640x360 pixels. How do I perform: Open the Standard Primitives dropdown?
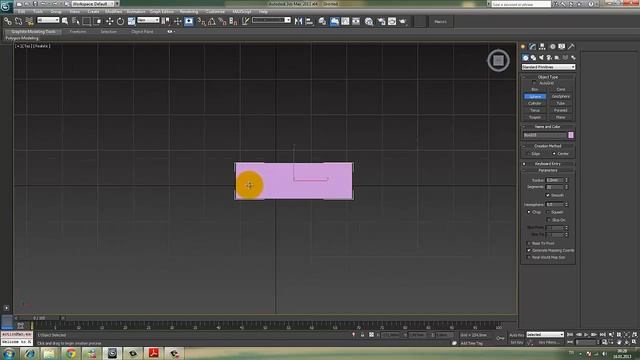tap(548, 67)
